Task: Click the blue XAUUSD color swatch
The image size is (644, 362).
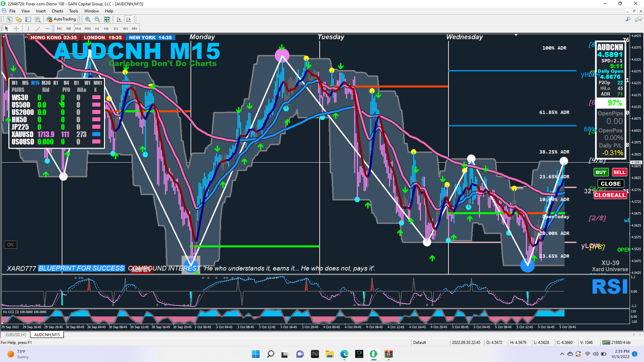Action: [96, 134]
